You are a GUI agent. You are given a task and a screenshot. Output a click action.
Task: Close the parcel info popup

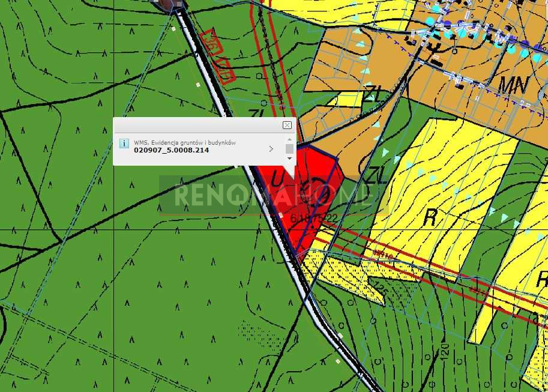(287, 125)
